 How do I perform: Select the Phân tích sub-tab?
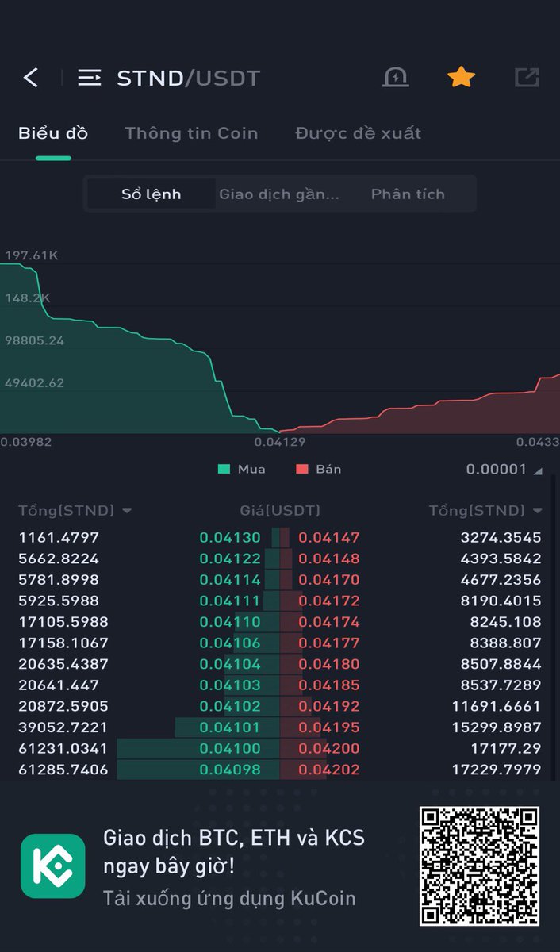click(x=408, y=194)
